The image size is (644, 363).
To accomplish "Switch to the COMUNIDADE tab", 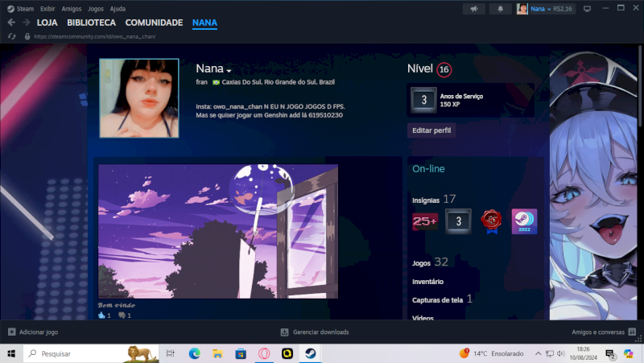I will [154, 23].
